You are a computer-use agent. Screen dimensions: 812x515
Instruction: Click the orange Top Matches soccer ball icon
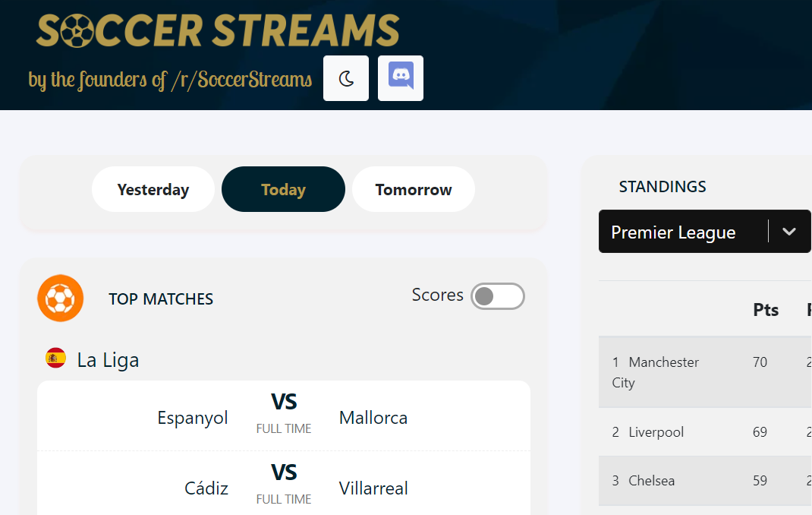[x=60, y=298]
